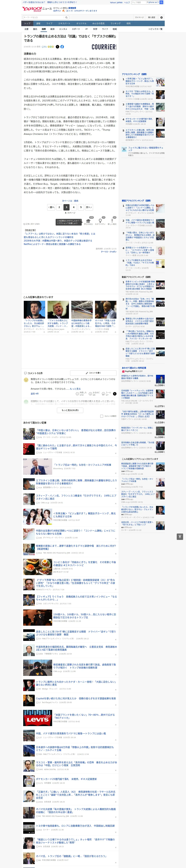Go to next page 次へ

(89, 207)
